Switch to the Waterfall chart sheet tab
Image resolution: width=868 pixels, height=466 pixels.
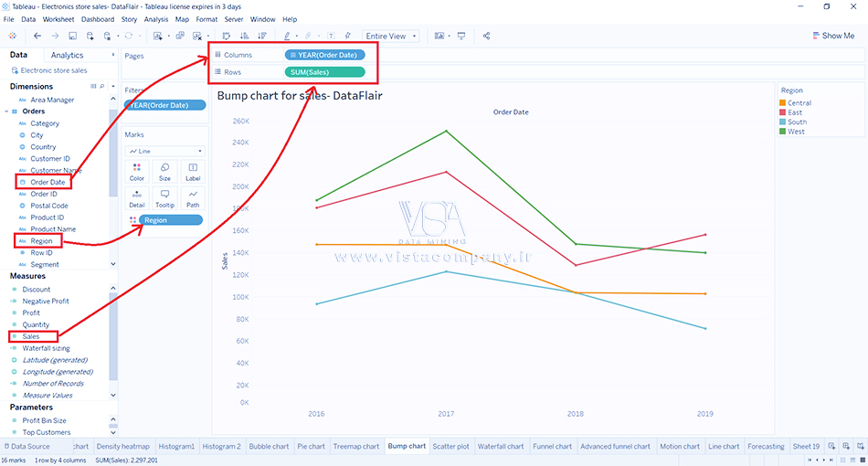(502, 447)
